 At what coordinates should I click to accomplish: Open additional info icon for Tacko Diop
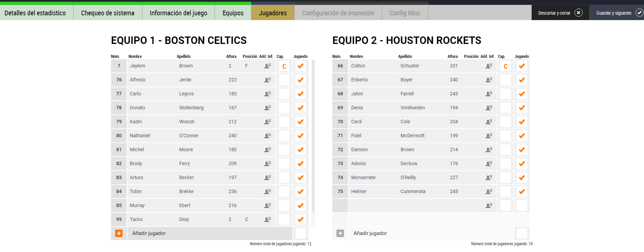pos(268,219)
